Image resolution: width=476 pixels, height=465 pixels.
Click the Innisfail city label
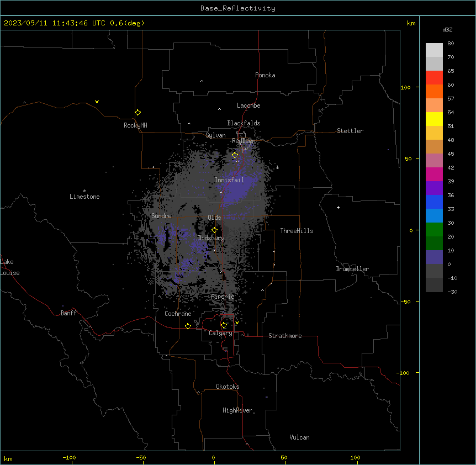[229, 180]
